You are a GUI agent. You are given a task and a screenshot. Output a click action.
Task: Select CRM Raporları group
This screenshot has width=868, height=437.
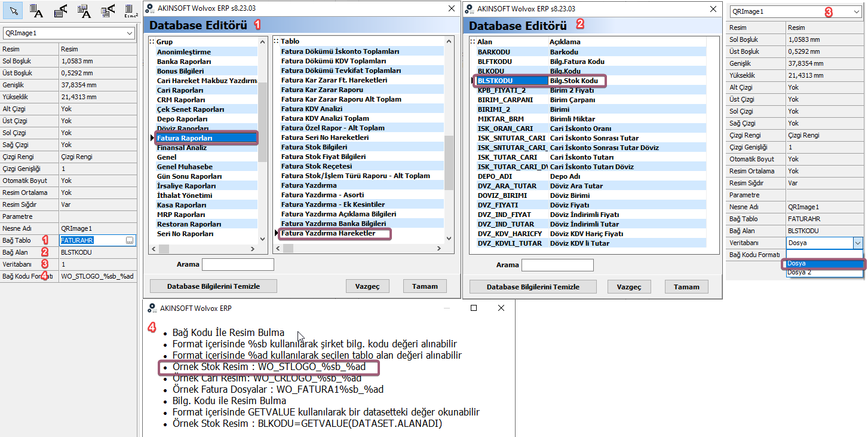206,100
